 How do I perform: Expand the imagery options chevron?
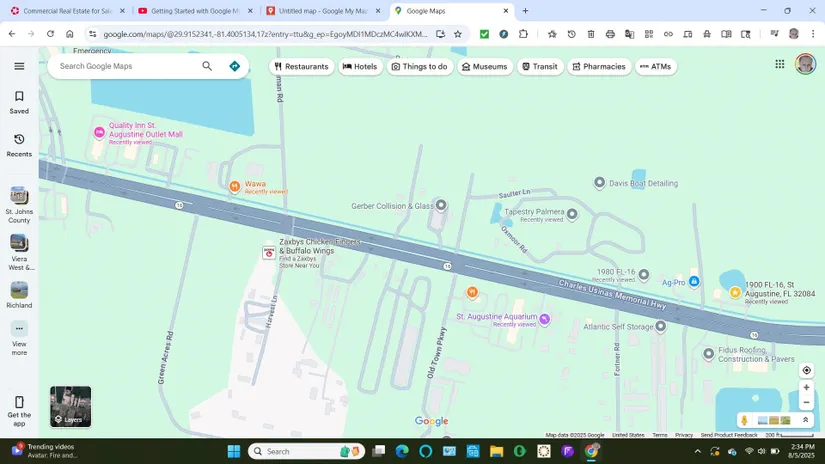click(x=806, y=420)
